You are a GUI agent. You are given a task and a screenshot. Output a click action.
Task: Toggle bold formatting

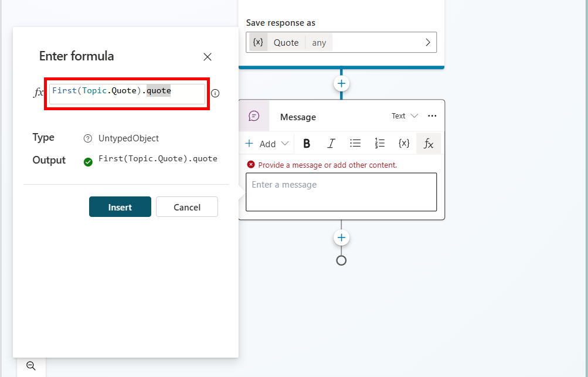click(x=307, y=143)
